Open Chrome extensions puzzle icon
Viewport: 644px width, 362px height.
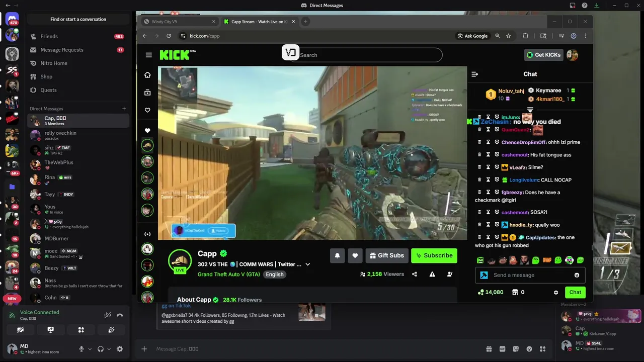[x=526, y=36]
